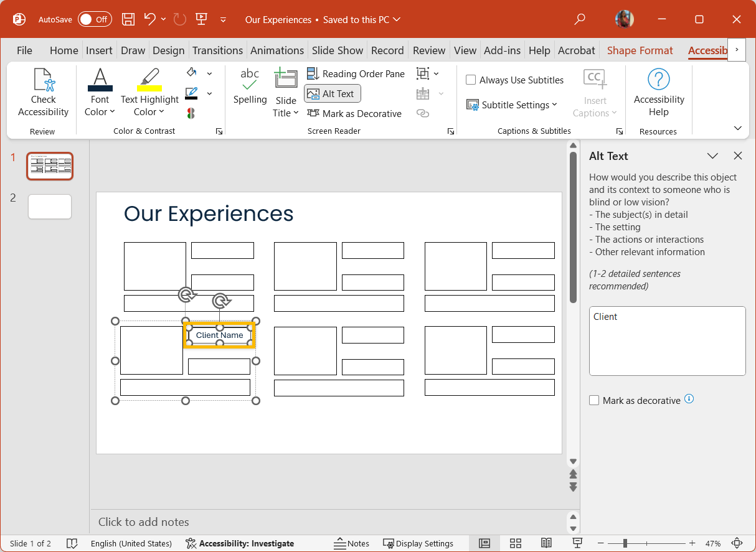Run the Spelling check
Screen dimensions: 756x552
point(250,87)
